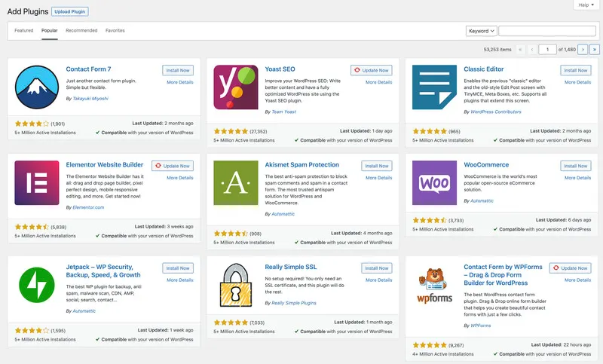Open the WooCommerce title link
The height and width of the screenshot is (364, 603).
[x=486, y=164]
